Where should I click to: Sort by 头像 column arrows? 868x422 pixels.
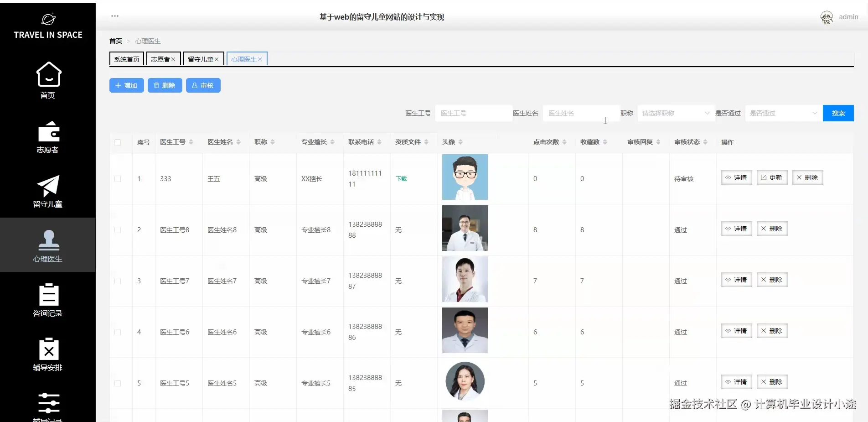[x=460, y=142]
